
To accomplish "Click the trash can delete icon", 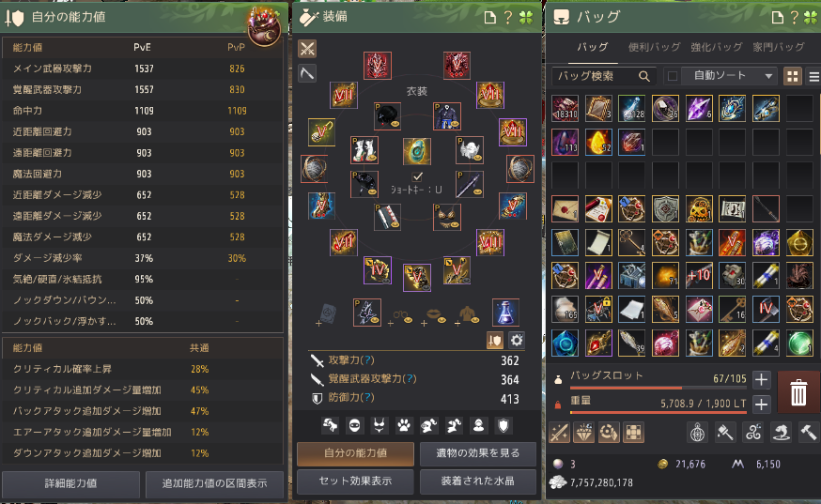I will coord(798,392).
